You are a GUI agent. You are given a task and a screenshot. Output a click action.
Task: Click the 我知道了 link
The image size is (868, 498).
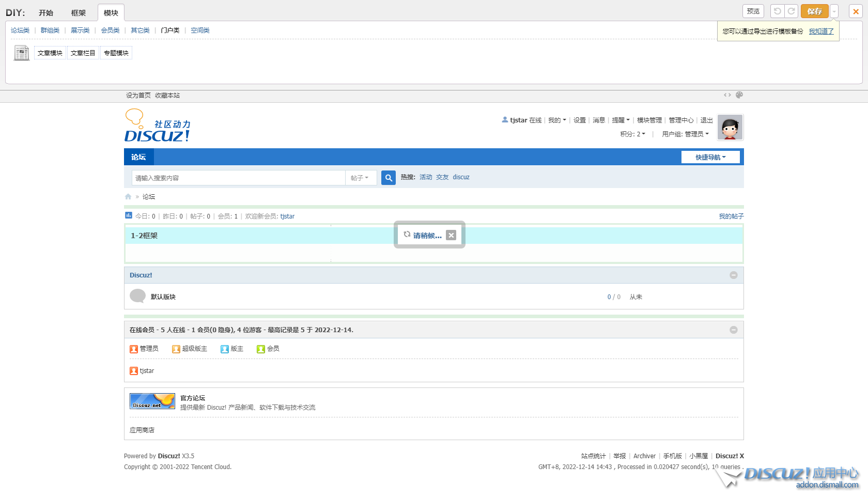(x=820, y=31)
